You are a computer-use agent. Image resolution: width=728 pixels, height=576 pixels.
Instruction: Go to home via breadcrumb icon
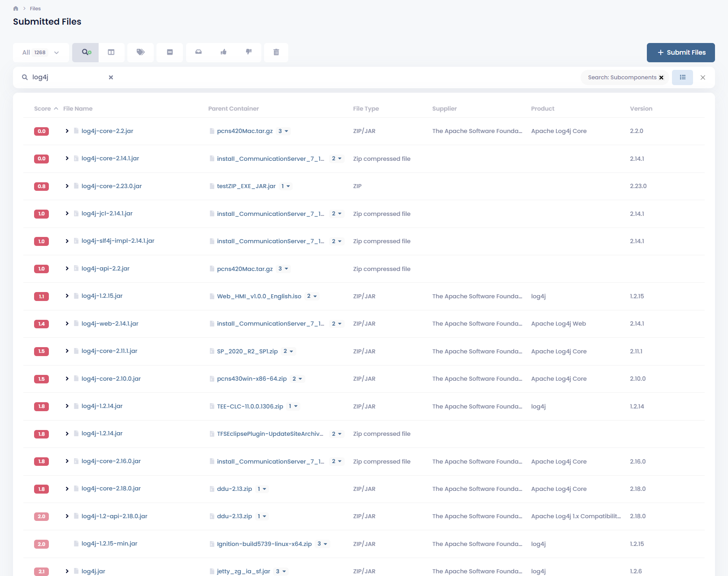[16, 9]
